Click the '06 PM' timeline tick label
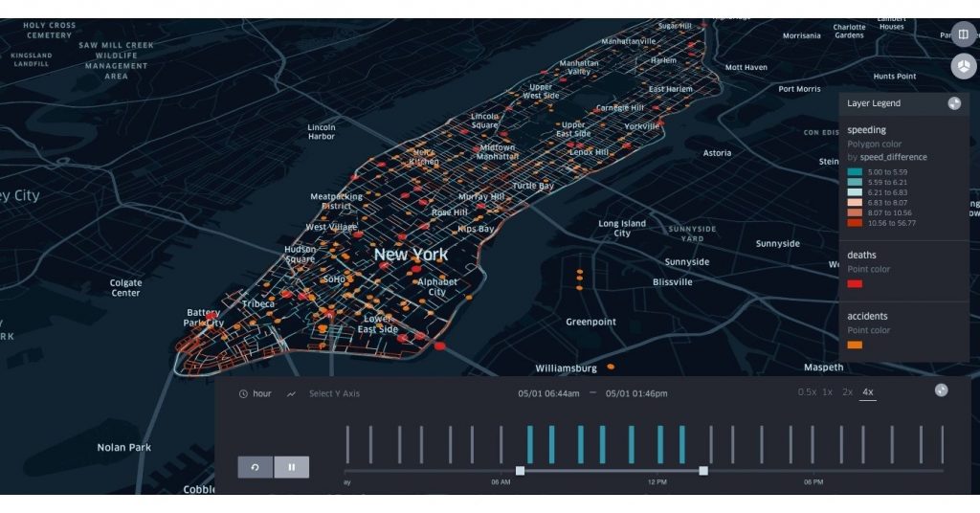The height and width of the screenshot is (513, 980). (x=813, y=481)
